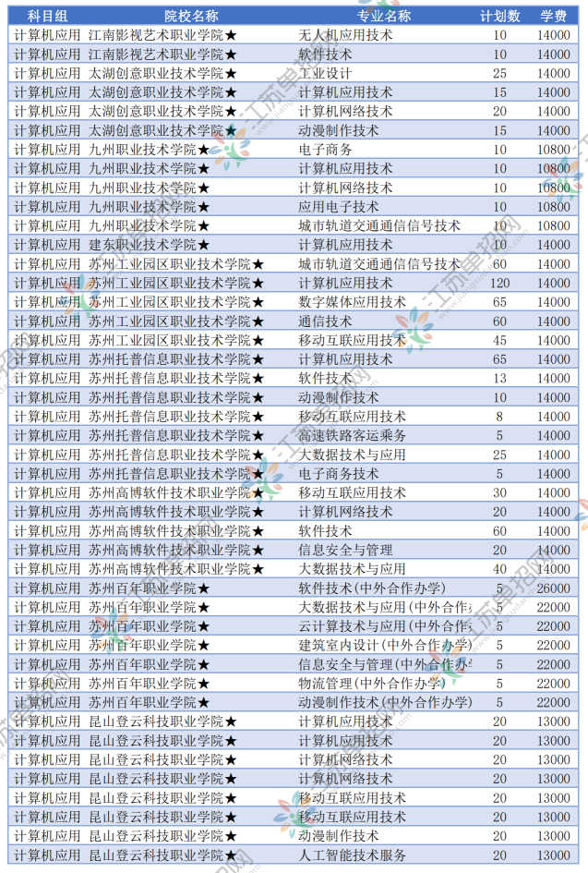
Task: Select tuition 10800 in 电子商务 row
Action: tap(554, 150)
